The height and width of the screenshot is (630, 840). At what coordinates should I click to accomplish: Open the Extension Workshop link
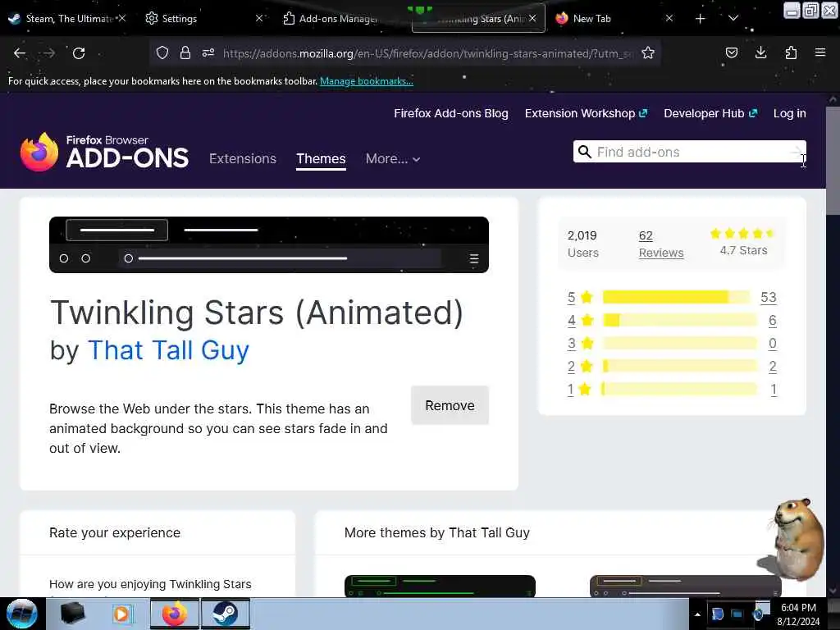click(x=586, y=113)
